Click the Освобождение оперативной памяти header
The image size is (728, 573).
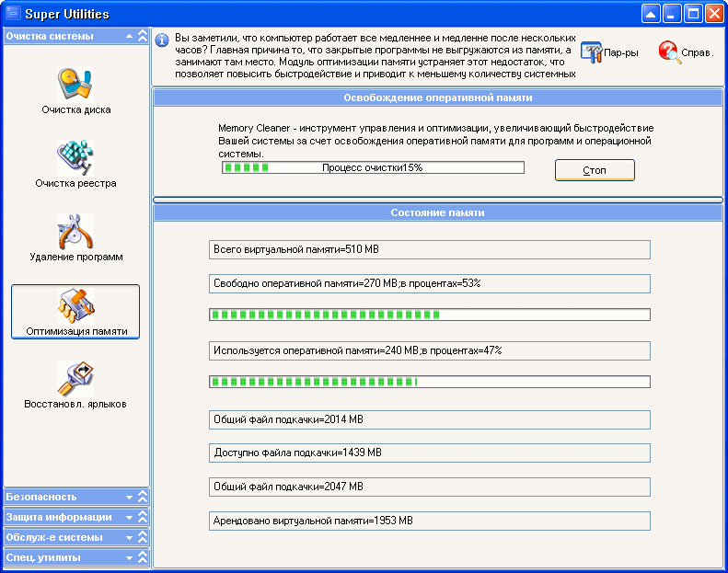coord(438,97)
